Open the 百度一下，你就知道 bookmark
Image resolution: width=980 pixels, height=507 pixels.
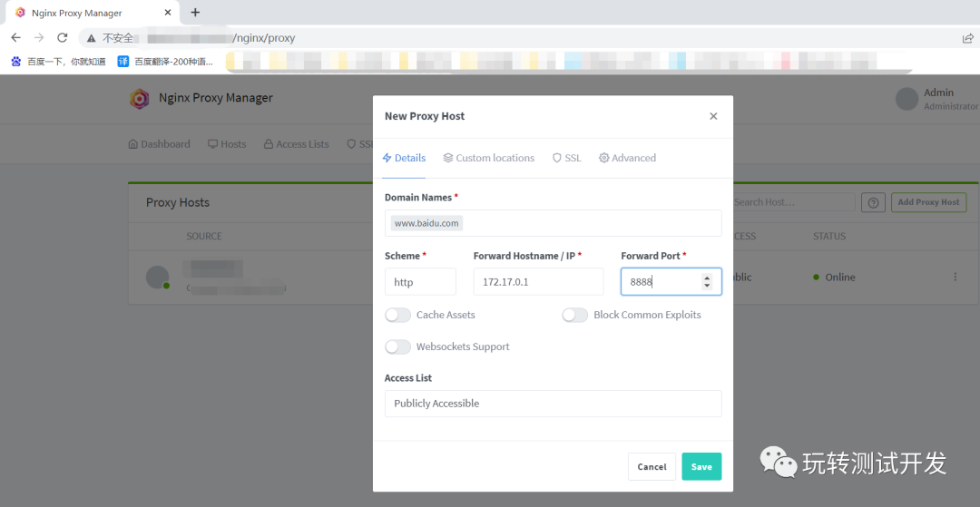pyautogui.click(x=58, y=61)
